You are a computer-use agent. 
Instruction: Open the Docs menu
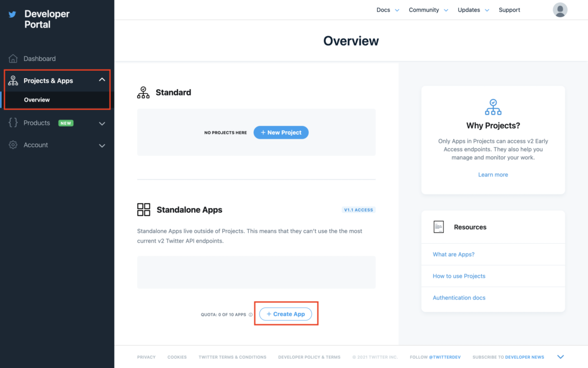tap(383, 10)
